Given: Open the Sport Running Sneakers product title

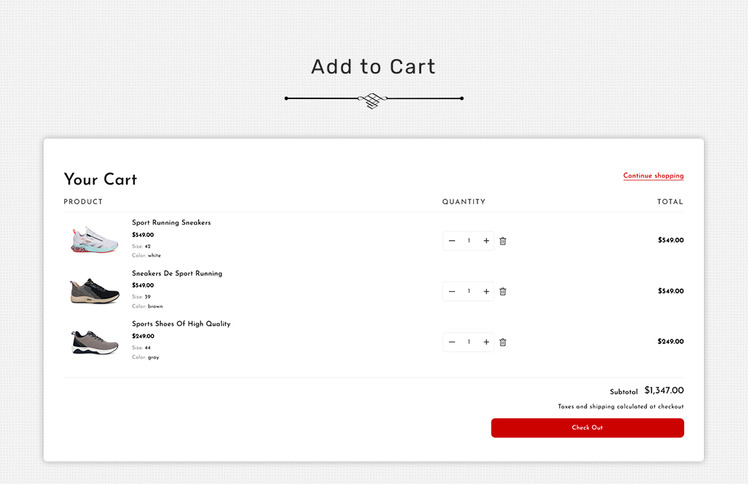Looking at the screenshot, I should pos(171,222).
